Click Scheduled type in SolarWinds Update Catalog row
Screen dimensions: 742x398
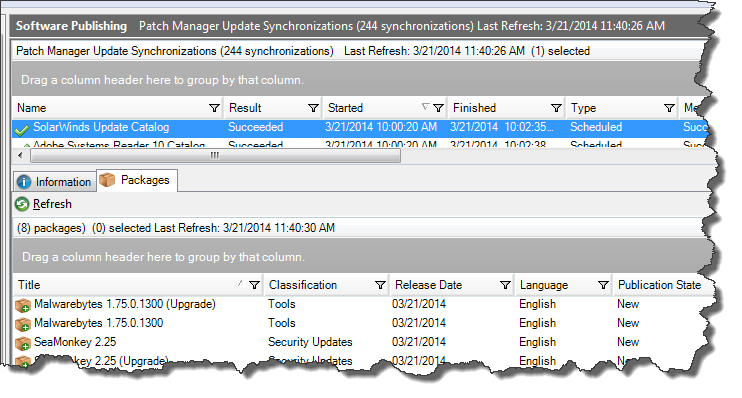(x=596, y=127)
